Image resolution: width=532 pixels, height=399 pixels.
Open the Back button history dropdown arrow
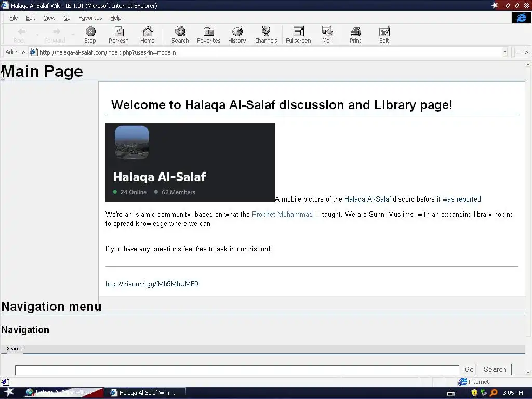click(x=37, y=35)
